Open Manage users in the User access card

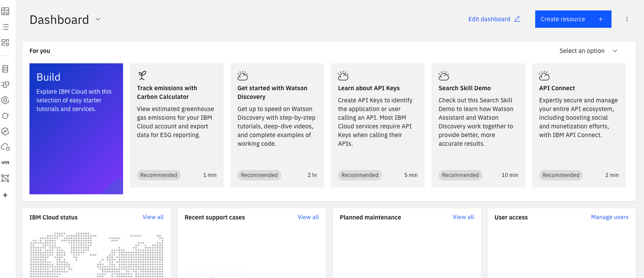610,217
